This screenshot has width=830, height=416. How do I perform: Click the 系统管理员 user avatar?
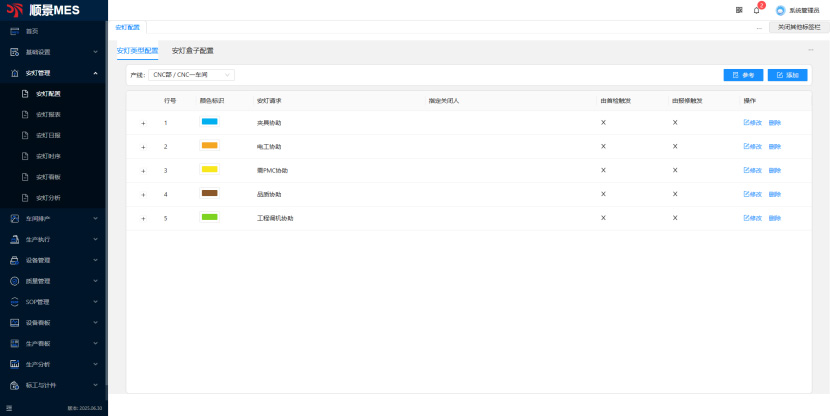click(780, 10)
